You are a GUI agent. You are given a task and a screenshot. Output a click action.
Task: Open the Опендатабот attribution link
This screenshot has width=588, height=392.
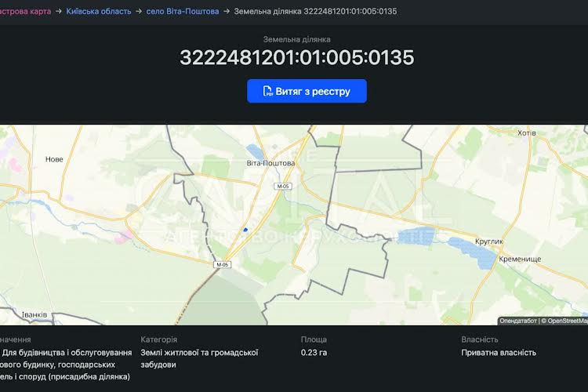coord(517,321)
